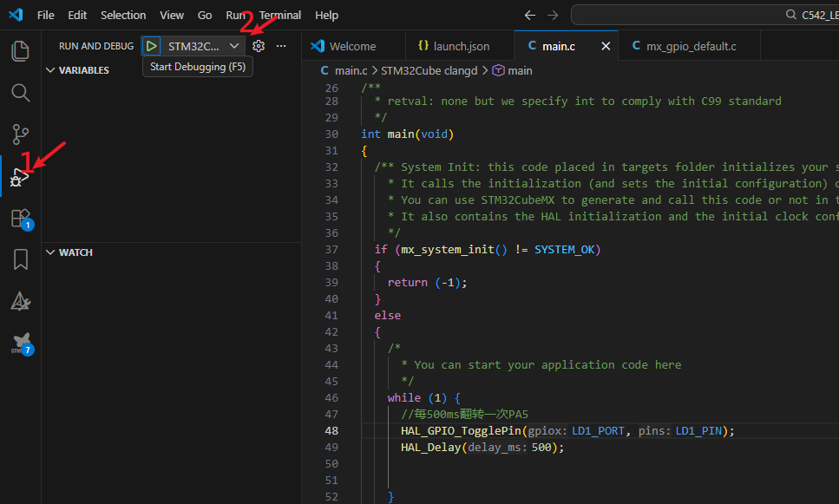Click line number 30 in the gutter
This screenshot has width=839, height=504.
point(331,134)
